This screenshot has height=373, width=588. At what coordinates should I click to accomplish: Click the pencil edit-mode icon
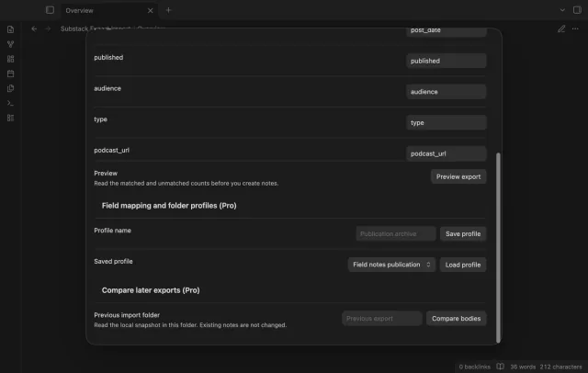(x=561, y=28)
